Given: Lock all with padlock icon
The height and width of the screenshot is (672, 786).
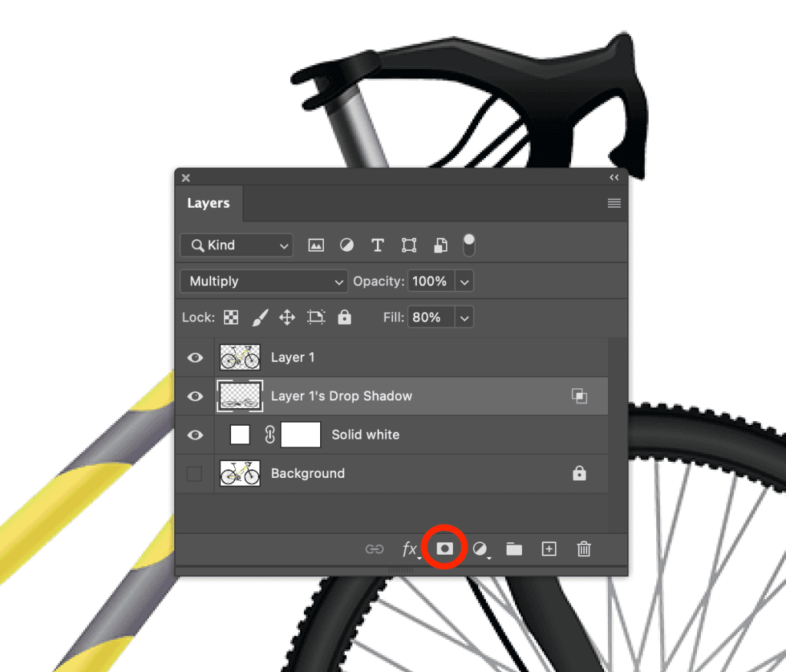Looking at the screenshot, I should (345, 318).
